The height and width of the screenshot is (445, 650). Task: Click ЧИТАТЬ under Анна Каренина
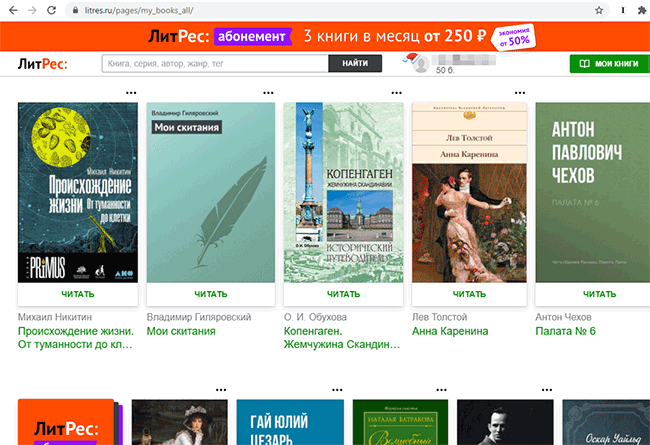coord(469,294)
